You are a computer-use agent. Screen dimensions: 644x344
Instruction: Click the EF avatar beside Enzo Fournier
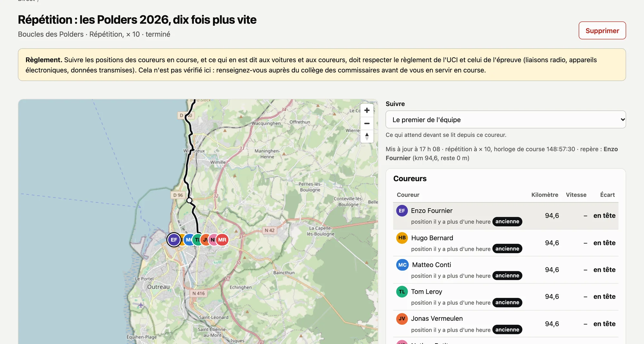[402, 211]
